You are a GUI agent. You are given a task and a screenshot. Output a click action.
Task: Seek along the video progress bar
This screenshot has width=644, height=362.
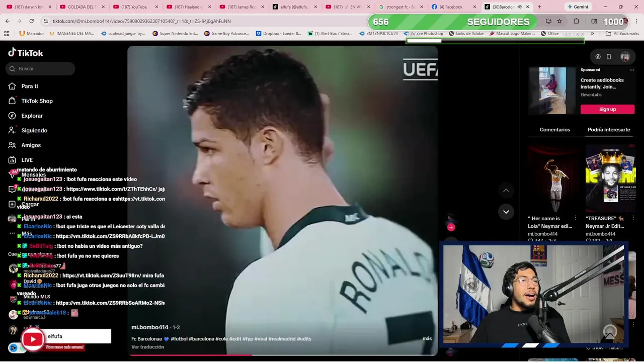[x=282, y=354]
